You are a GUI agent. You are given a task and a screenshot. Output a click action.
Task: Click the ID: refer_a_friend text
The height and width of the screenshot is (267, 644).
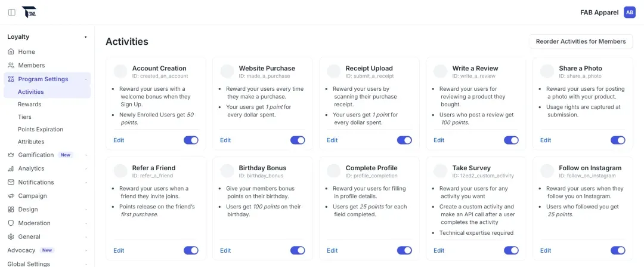pos(153,176)
